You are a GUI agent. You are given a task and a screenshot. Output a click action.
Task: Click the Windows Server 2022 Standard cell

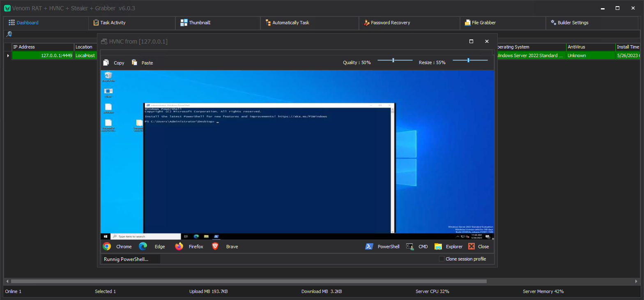[532, 55]
